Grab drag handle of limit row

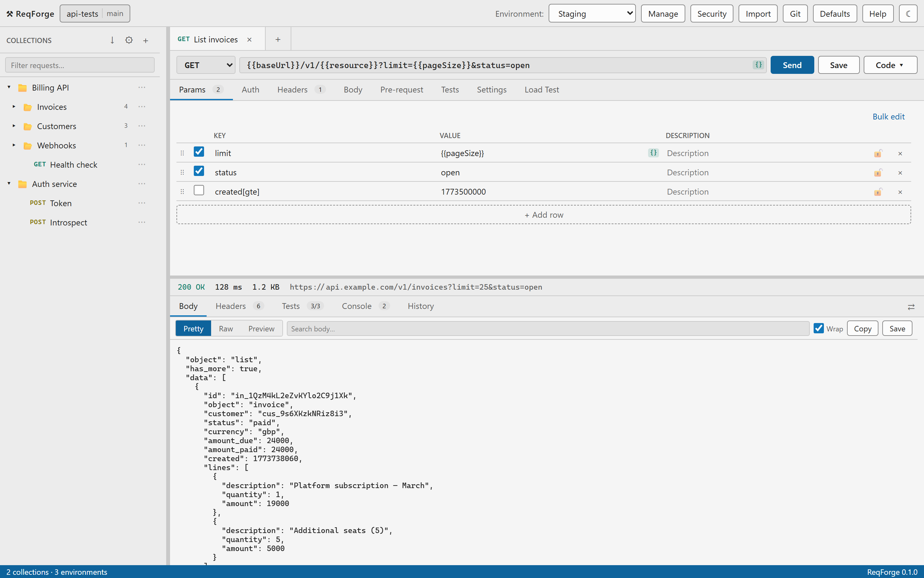182,153
